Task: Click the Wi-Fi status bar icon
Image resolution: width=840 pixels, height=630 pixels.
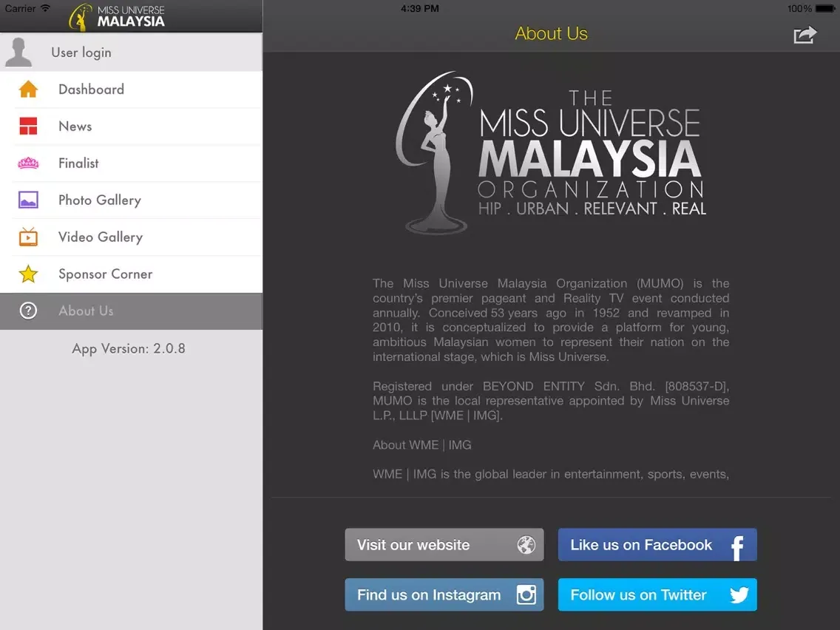Action: (x=46, y=8)
